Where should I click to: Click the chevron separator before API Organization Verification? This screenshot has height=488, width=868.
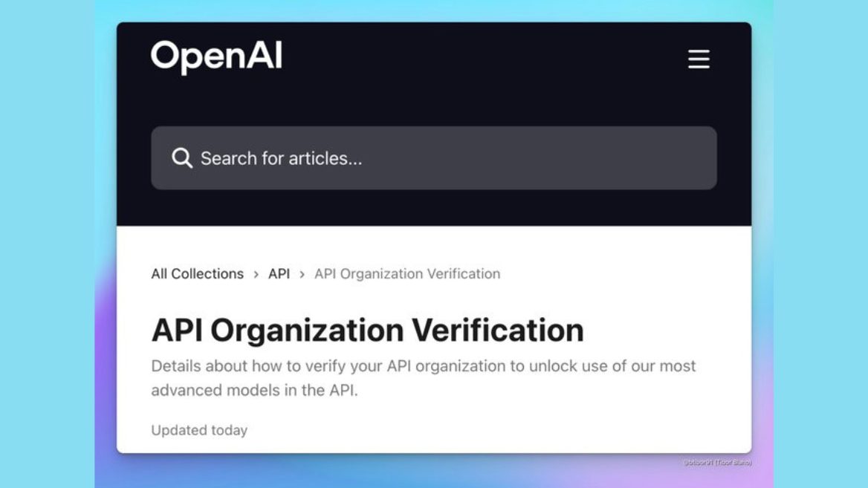302,274
